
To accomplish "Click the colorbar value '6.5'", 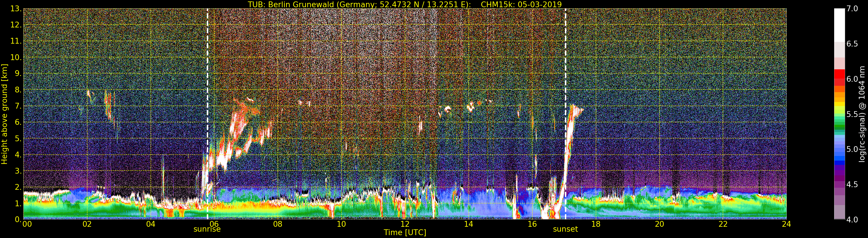I will pyautogui.click(x=852, y=44).
